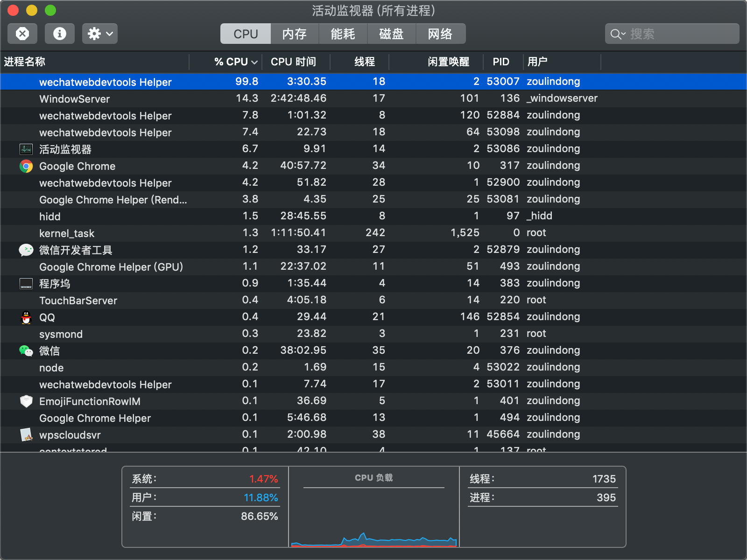Open the gear actions dropdown menu
Image resolution: width=747 pixels, height=560 pixels.
[x=100, y=34]
